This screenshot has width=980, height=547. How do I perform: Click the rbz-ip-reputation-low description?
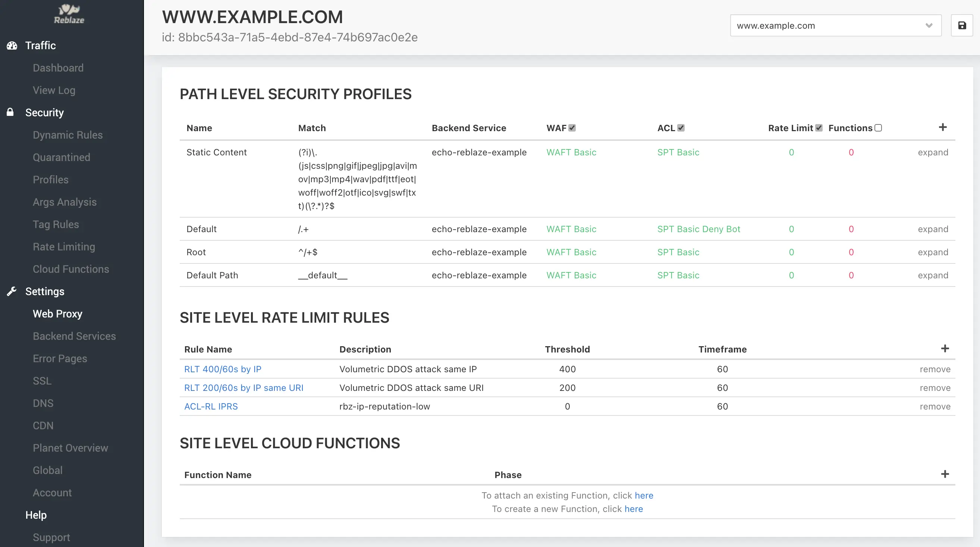(384, 407)
